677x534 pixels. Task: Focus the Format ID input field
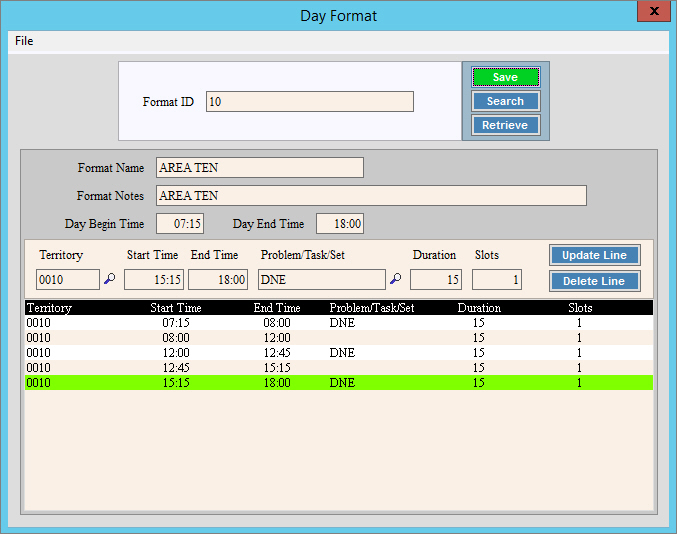click(310, 101)
